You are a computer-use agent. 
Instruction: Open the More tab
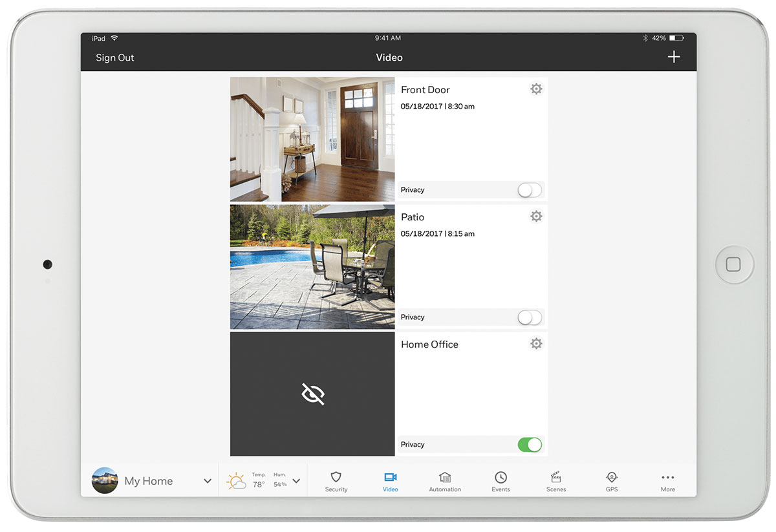point(668,482)
